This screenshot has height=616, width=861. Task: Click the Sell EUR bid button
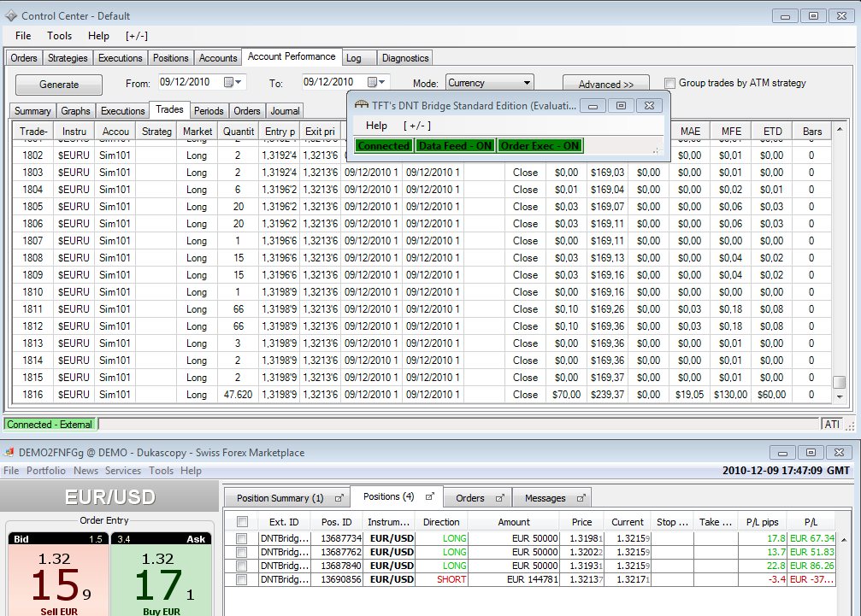tap(58, 574)
